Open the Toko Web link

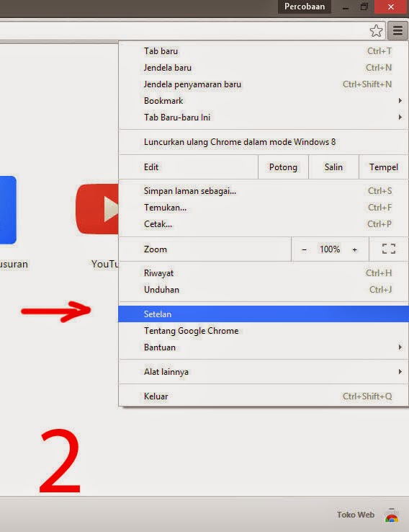[355, 515]
